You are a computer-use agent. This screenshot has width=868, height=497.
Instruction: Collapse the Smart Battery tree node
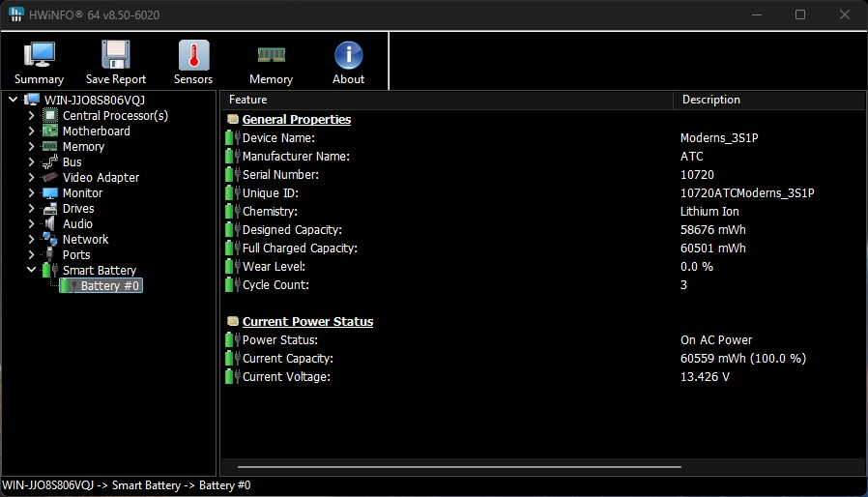(x=32, y=271)
